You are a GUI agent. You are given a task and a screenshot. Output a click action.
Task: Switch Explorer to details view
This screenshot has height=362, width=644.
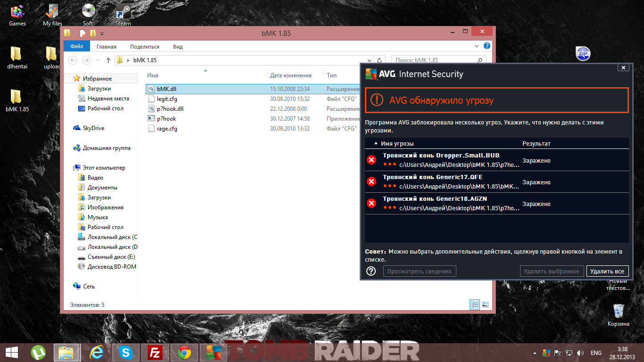tap(475, 304)
